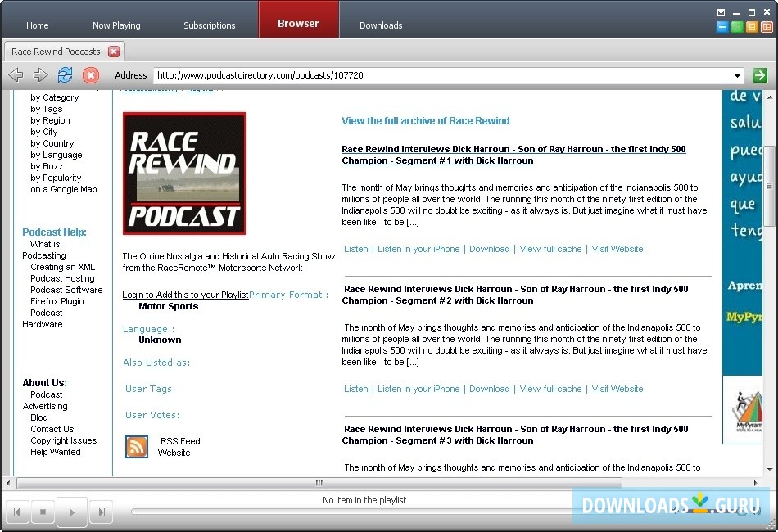Open the window options dropdown menu icon
The width and height of the screenshot is (778, 532).
(x=721, y=12)
